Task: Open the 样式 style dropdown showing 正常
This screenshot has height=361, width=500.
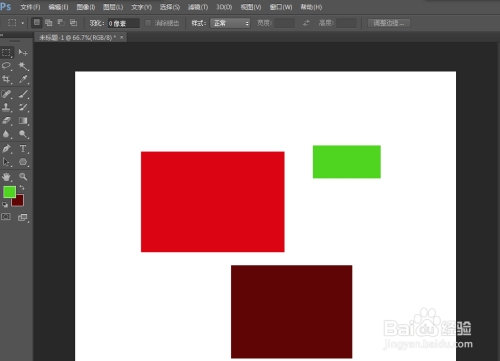Action: [230, 23]
